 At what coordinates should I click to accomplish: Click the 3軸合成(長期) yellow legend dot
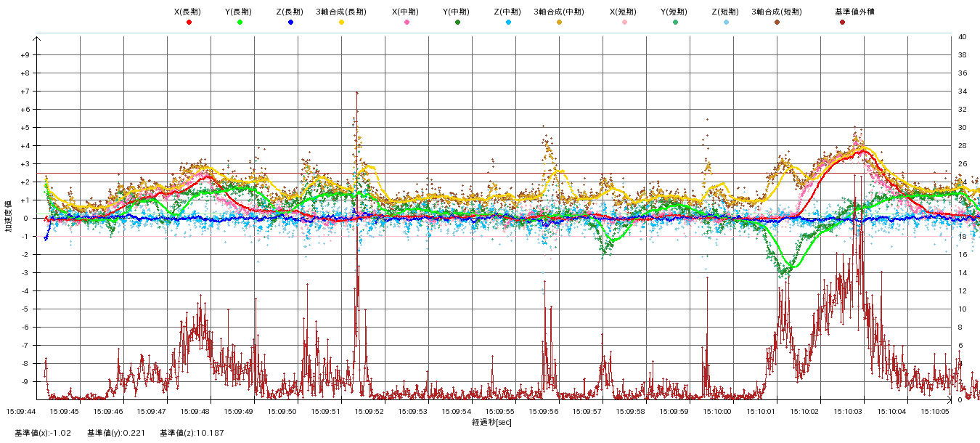tap(341, 23)
